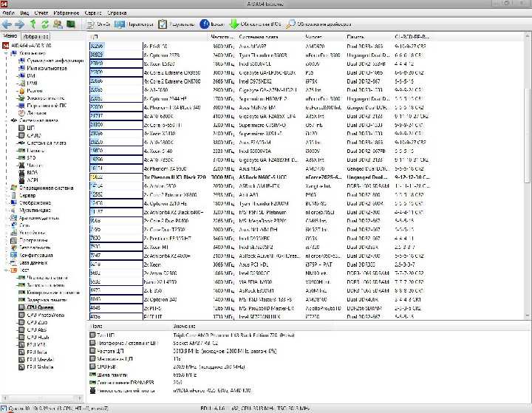532x413 pixels.
Task: Collapse the Тест tree branch
Action: pos(6,270)
